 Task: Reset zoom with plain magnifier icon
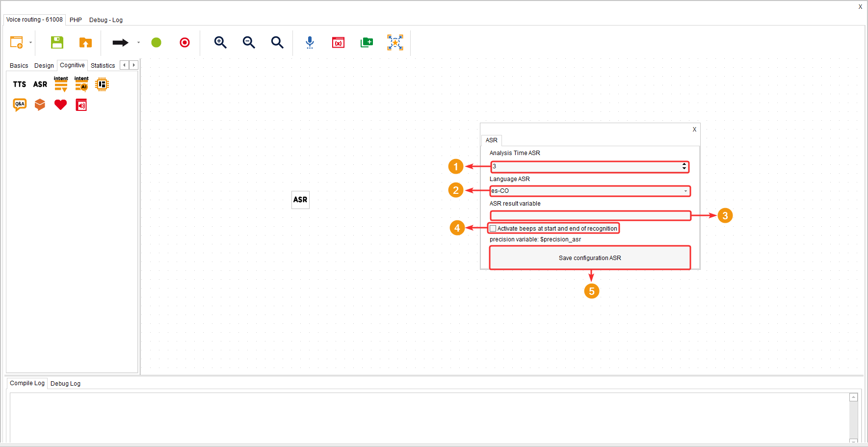(277, 43)
